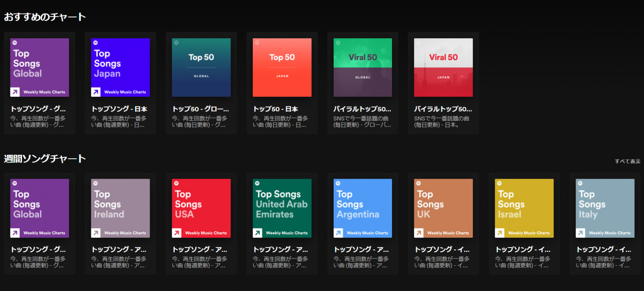Click the JAPAN label on Viral 50 cover
The width and height of the screenshot is (644, 291).
click(444, 77)
